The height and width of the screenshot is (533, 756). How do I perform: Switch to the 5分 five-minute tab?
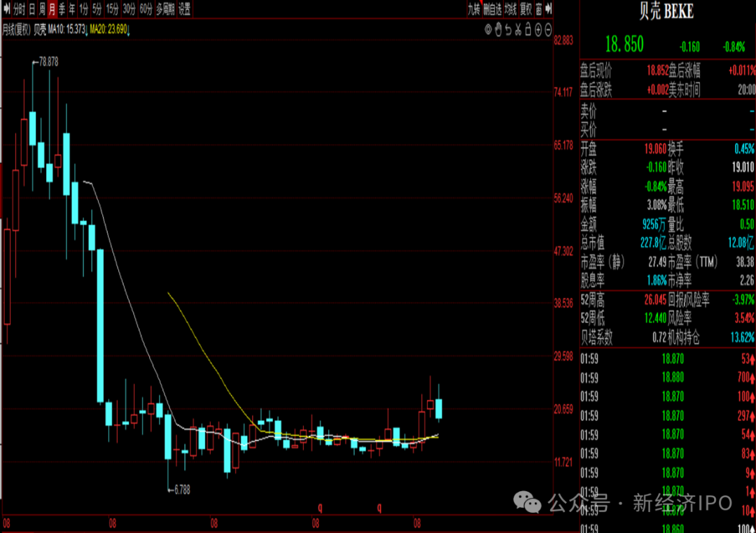[97, 9]
